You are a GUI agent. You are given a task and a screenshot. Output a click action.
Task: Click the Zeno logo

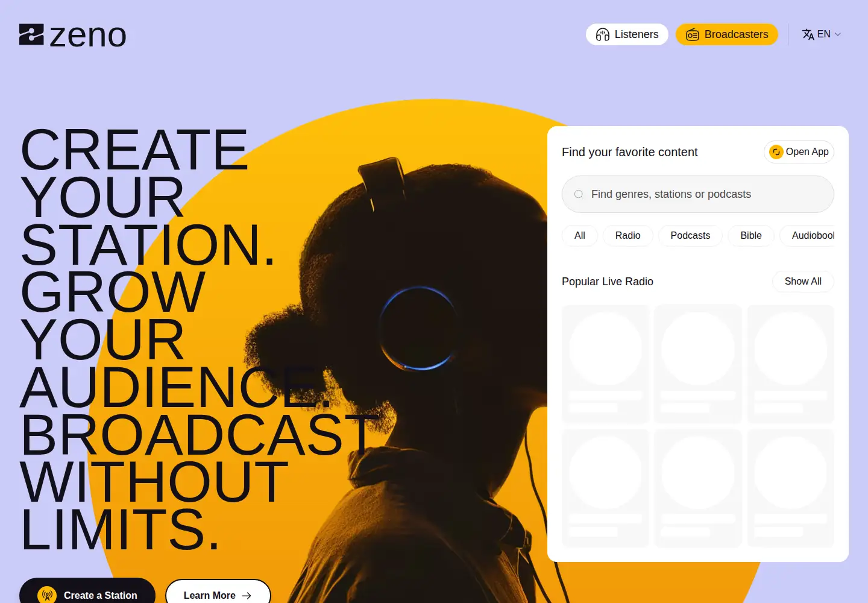[73, 35]
